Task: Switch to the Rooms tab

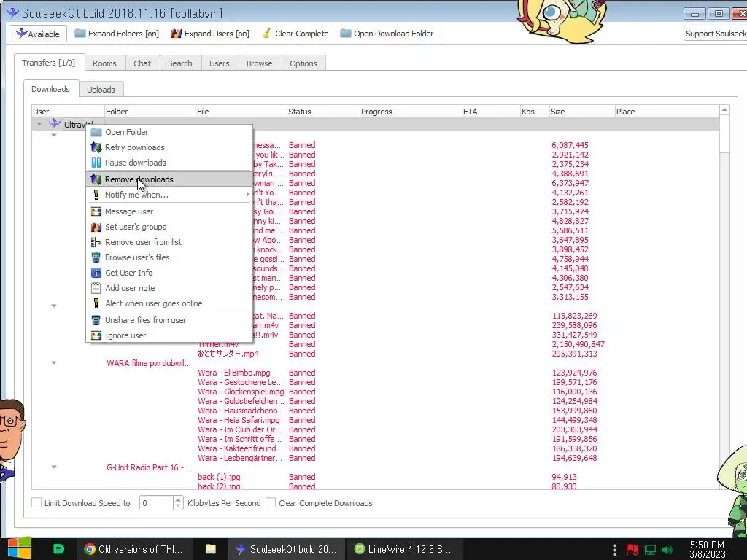Action: click(x=104, y=63)
